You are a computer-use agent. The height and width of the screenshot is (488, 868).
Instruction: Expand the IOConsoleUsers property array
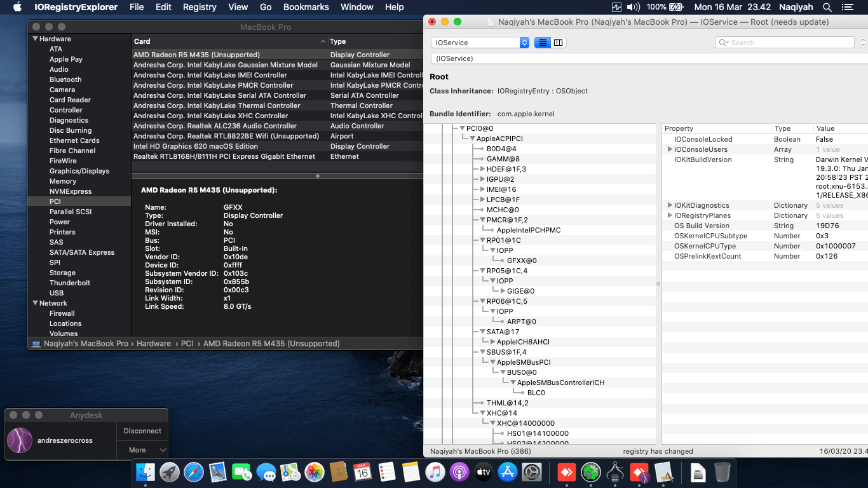(670, 149)
